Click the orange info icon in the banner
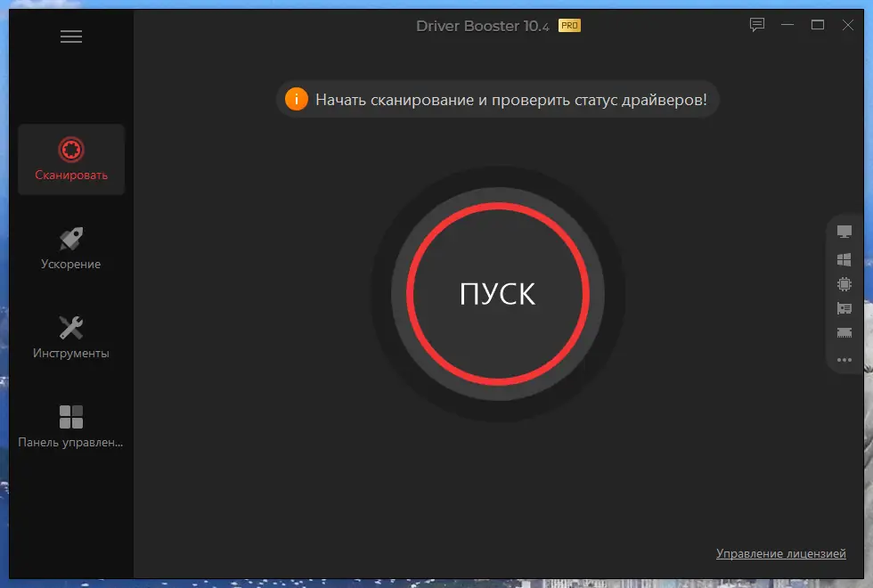 (x=297, y=100)
